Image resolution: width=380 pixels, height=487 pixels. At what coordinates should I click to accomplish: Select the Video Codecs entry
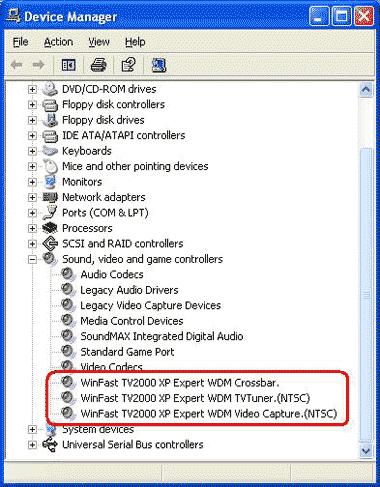click(111, 367)
